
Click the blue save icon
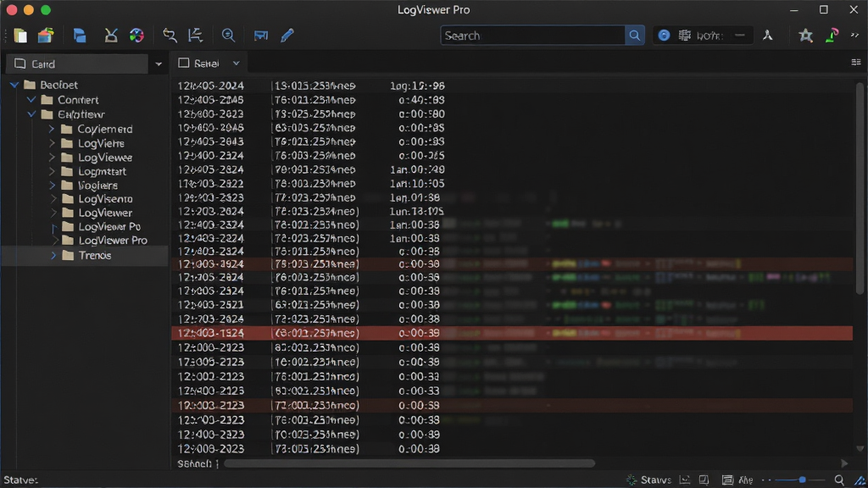pyautogui.click(x=80, y=36)
